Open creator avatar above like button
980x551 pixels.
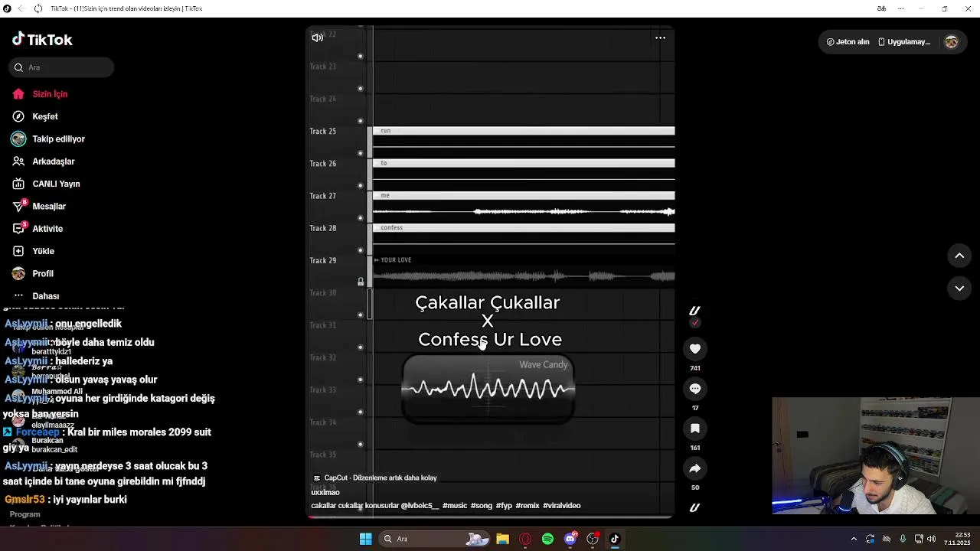694,311
